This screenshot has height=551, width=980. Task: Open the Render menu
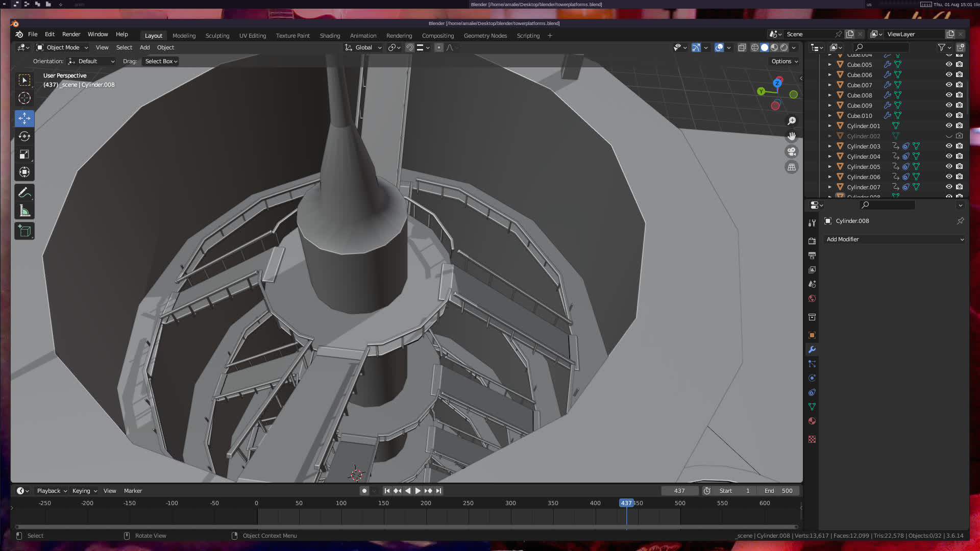pyautogui.click(x=71, y=34)
